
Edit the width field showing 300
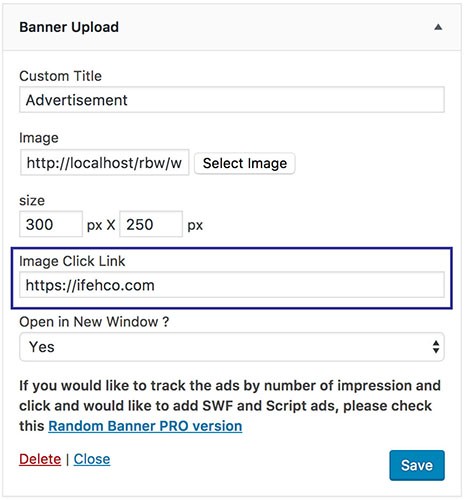[x=51, y=224]
